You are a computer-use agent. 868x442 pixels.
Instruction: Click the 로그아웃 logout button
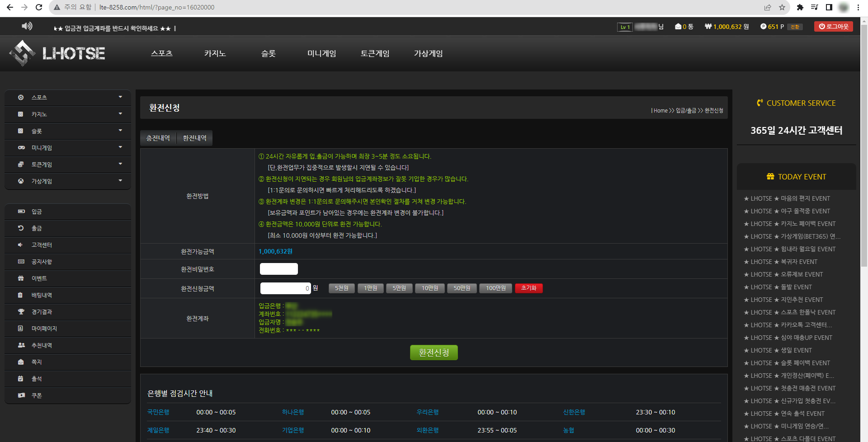tap(834, 27)
